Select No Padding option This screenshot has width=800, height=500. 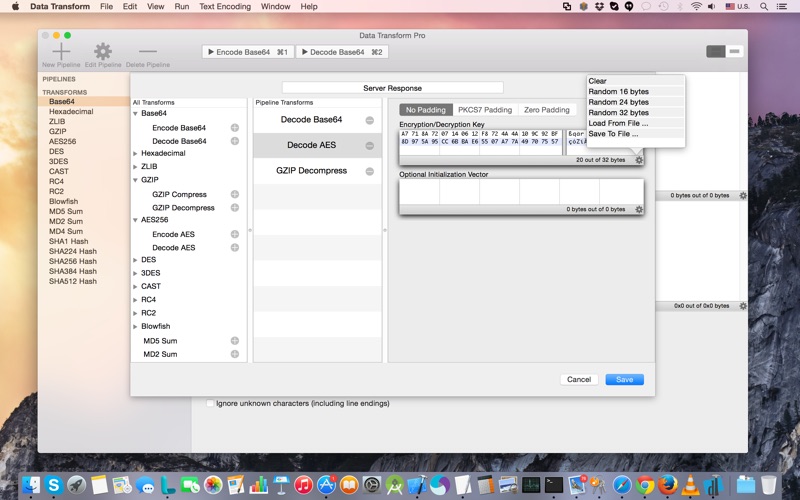(426, 110)
